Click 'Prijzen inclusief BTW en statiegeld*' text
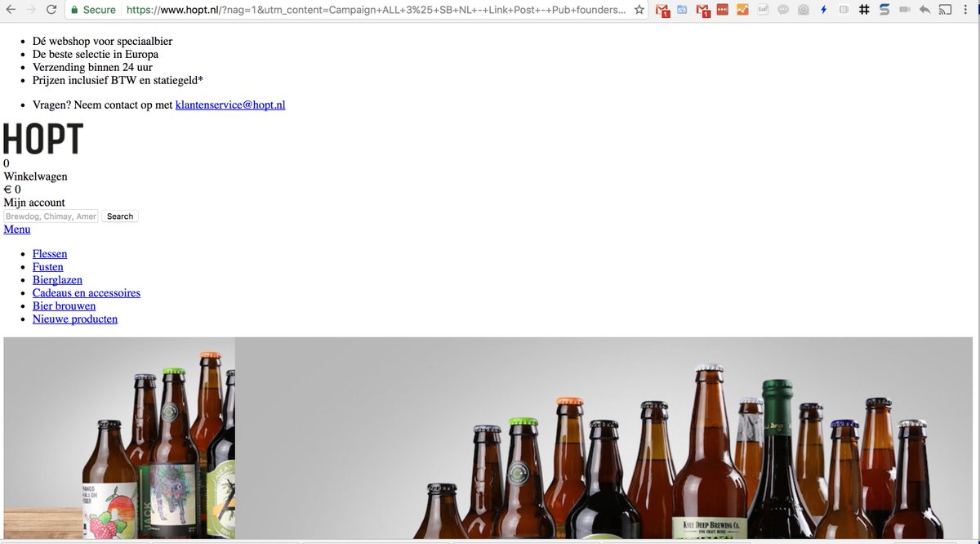The image size is (980, 544). (118, 80)
